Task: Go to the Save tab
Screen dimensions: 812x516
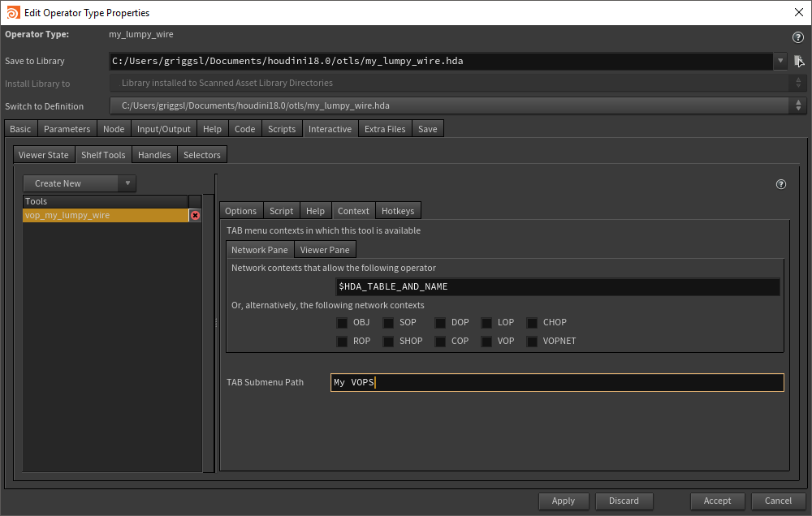Action: tap(428, 129)
